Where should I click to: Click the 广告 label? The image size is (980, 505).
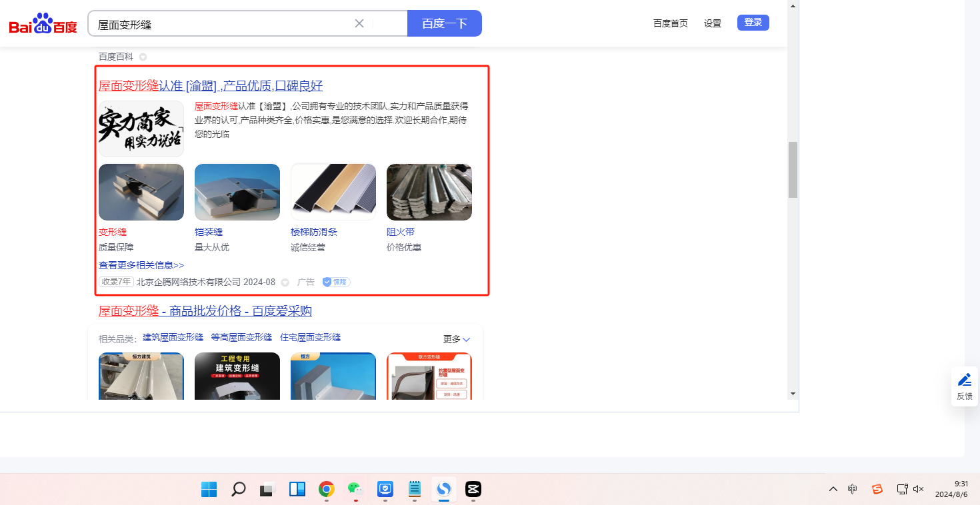point(306,282)
